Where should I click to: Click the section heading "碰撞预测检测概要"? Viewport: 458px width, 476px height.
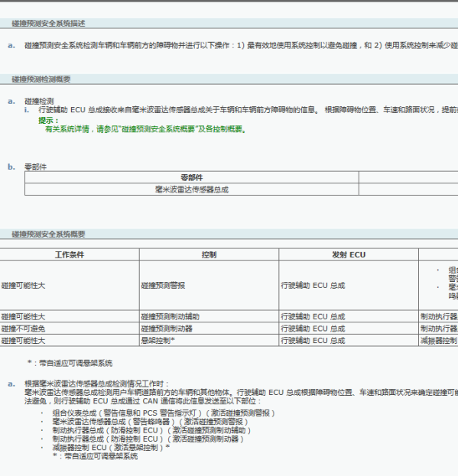pos(41,79)
